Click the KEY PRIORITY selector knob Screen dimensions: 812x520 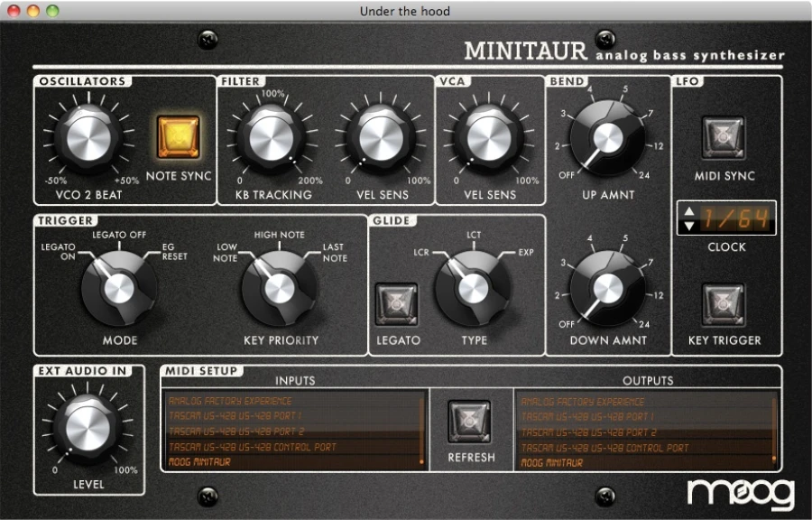(x=280, y=289)
